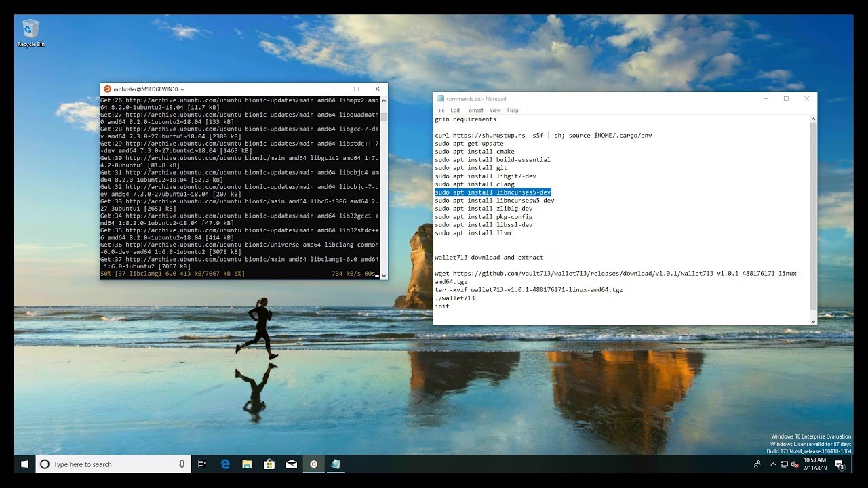Open the View menu in Notepad
Viewport: 868px width, 488px height.
[495, 110]
